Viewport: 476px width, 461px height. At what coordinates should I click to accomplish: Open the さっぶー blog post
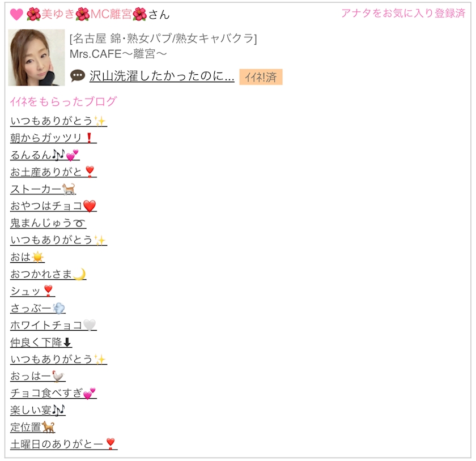[37, 308]
